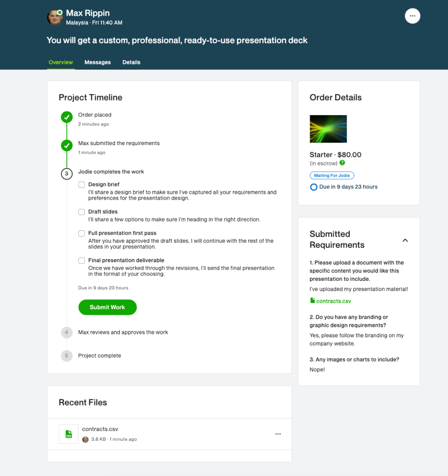Click the Waiting For Jodie status badge

pyautogui.click(x=332, y=176)
